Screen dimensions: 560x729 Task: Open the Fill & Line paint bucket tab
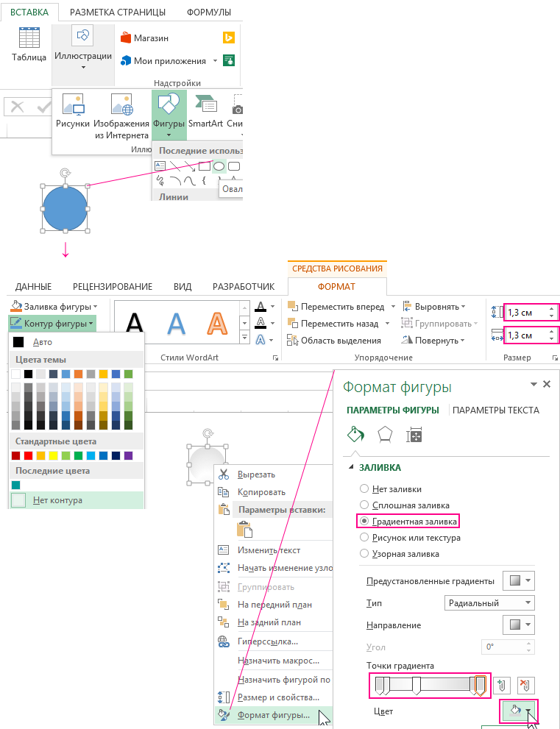[x=356, y=435]
